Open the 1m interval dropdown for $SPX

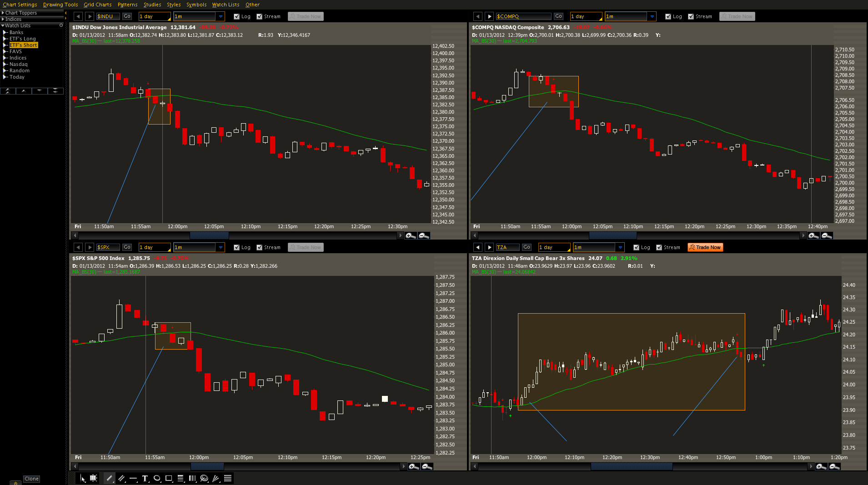(221, 247)
